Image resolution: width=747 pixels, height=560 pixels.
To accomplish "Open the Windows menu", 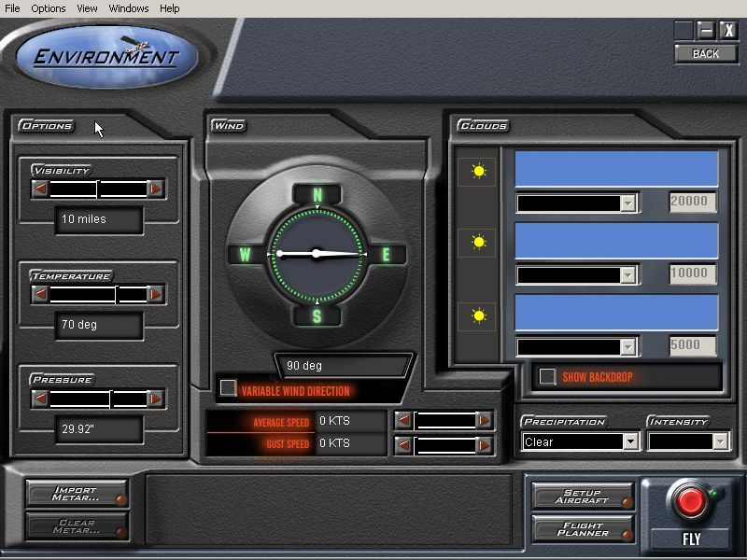I will click(x=129, y=8).
